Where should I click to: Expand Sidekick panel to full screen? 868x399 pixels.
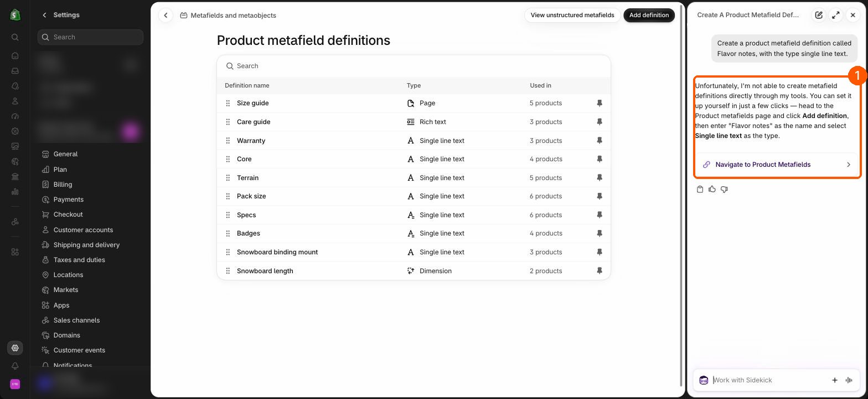click(836, 15)
